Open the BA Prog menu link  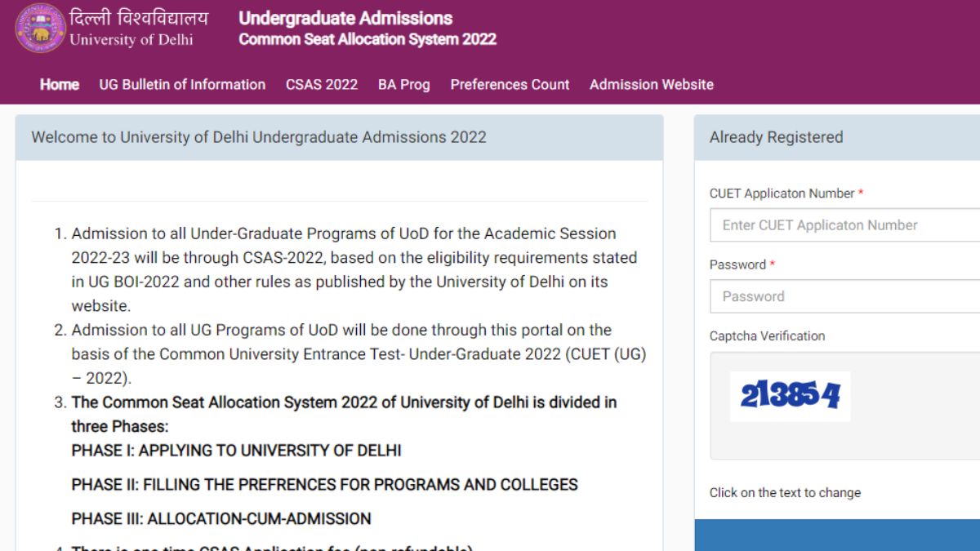click(403, 84)
